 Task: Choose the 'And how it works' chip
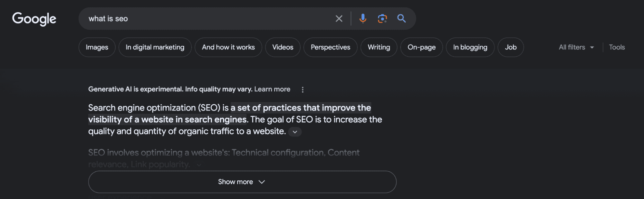pos(228,47)
